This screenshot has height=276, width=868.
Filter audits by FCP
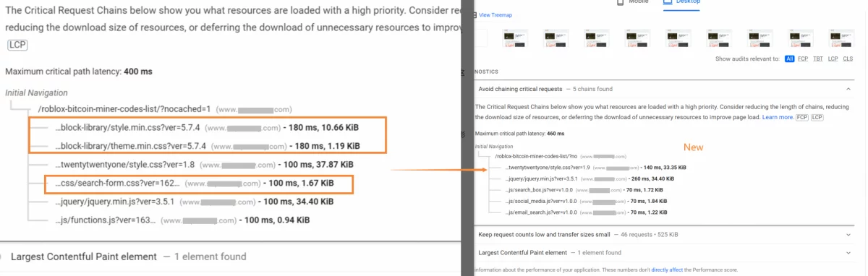coord(804,59)
